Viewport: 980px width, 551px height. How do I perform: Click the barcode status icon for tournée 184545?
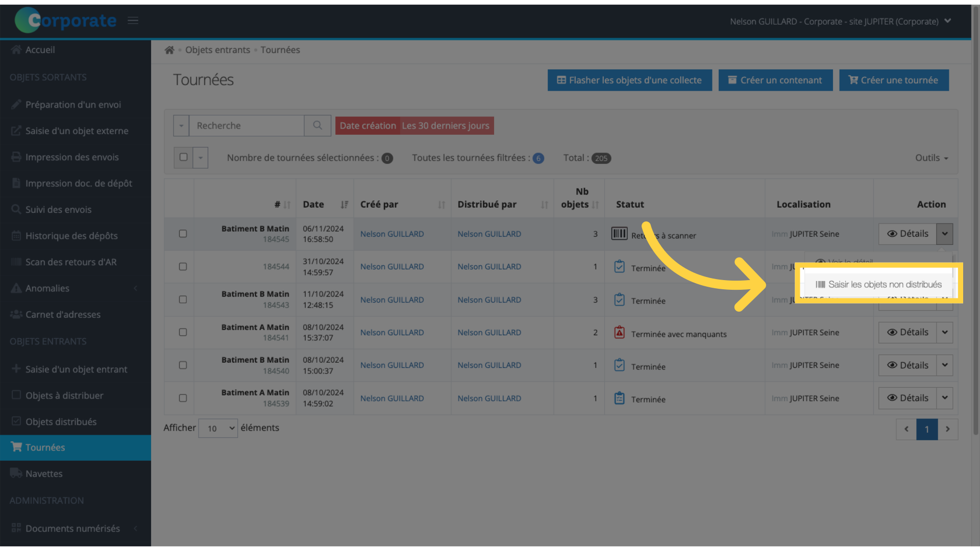click(619, 234)
